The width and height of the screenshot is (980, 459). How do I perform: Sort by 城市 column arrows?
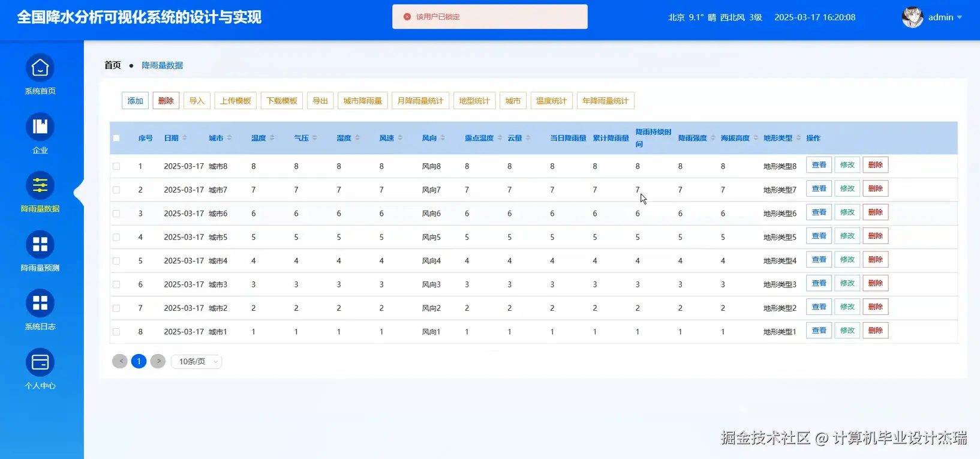tap(229, 138)
